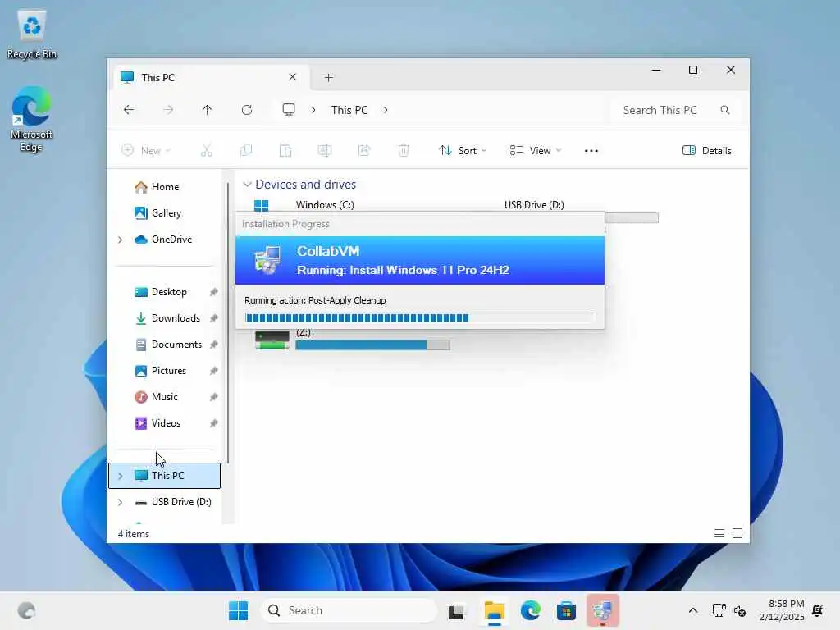Click the Z: drive usage bar
Screen dimensions: 840x630
[x=373, y=345]
